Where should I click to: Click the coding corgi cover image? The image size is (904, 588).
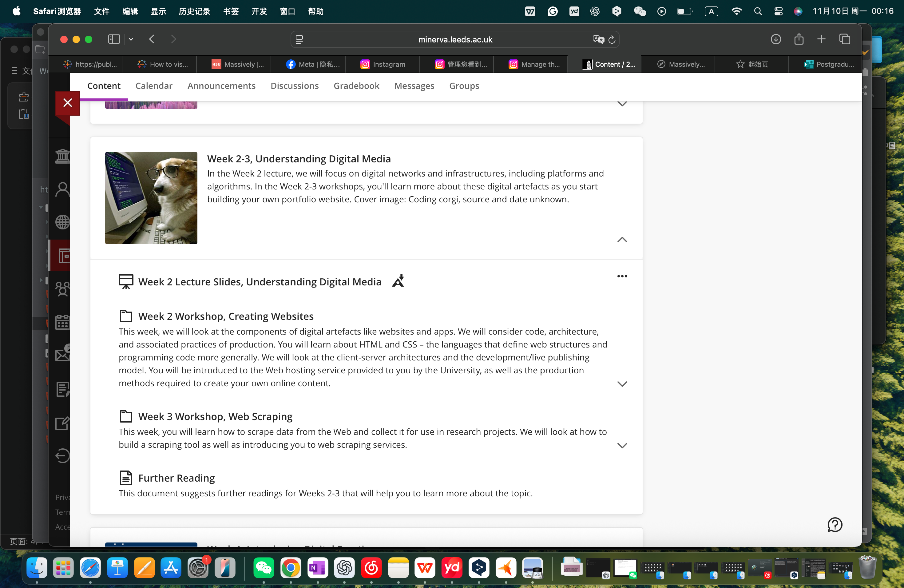coord(151,198)
